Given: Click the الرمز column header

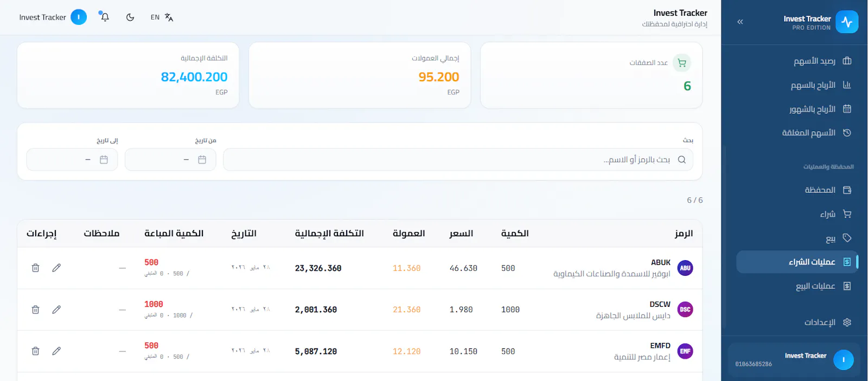Looking at the screenshot, I should (x=684, y=234).
